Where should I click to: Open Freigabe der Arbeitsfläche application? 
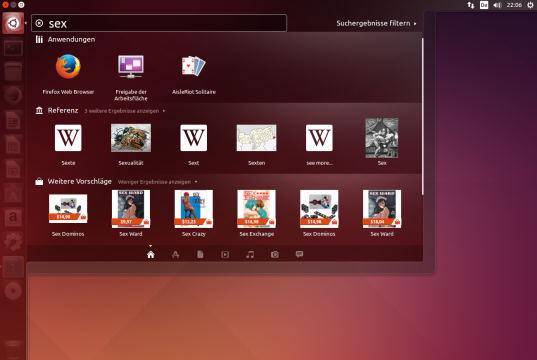coord(131,77)
